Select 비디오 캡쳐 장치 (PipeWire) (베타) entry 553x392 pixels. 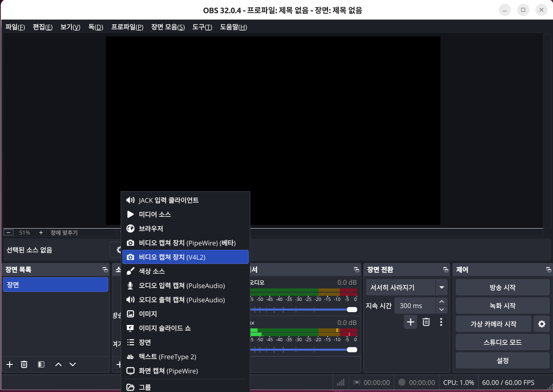pyautogui.click(x=185, y=243)
